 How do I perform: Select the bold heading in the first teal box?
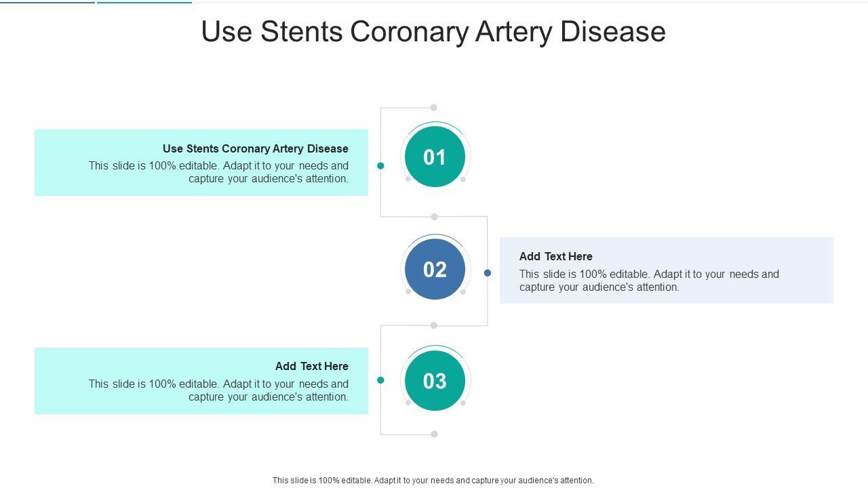(x=256, y=148)
